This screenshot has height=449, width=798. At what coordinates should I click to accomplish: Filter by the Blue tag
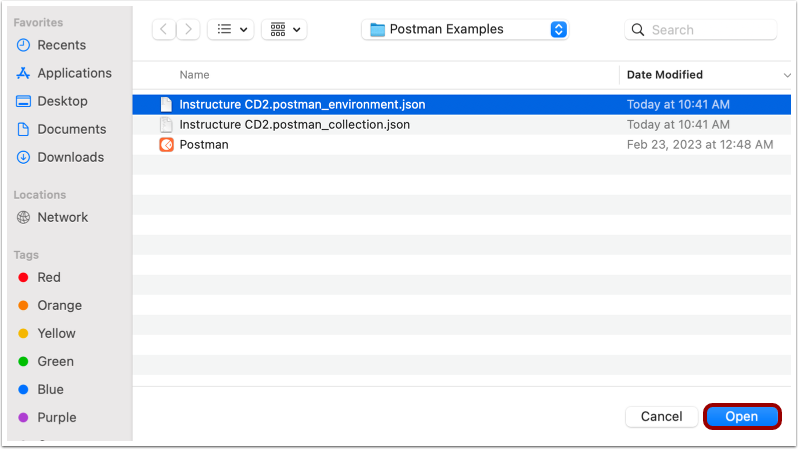50,389
